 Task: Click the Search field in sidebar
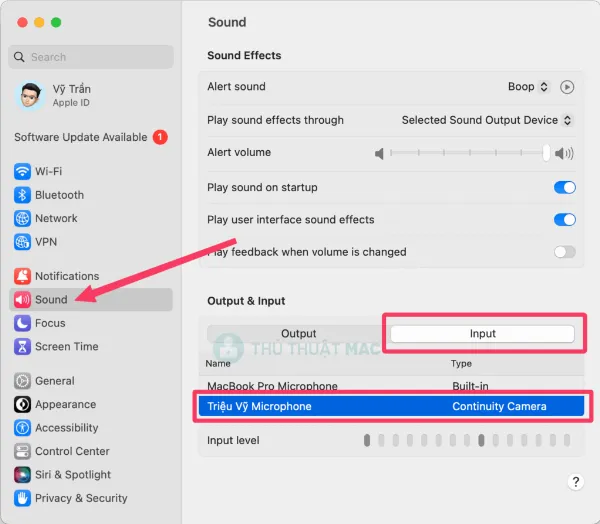click(91, 57)
